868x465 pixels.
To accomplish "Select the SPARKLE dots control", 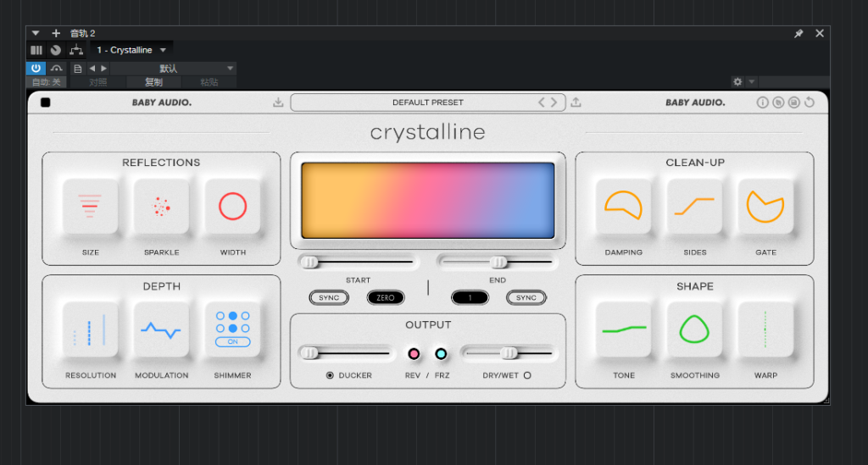I will (x=161, y=206).
